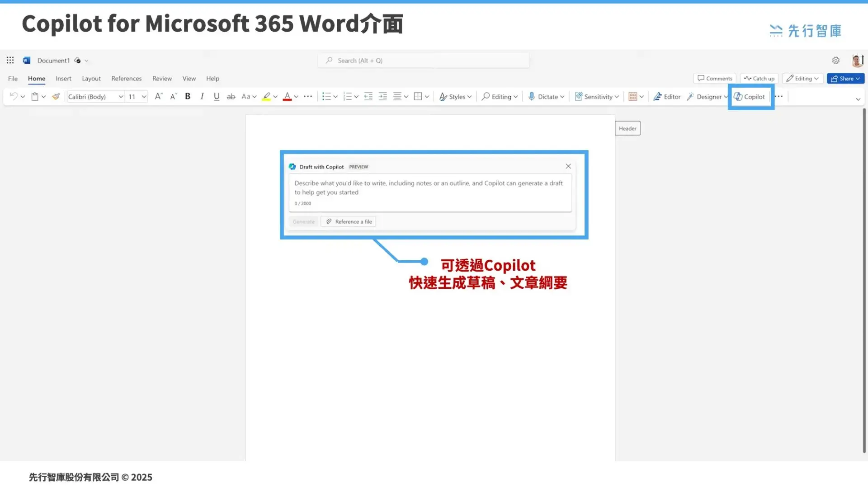Toggle italic formatting
Image resolution: width=868 pixels, height=488 pixels.
202,96
